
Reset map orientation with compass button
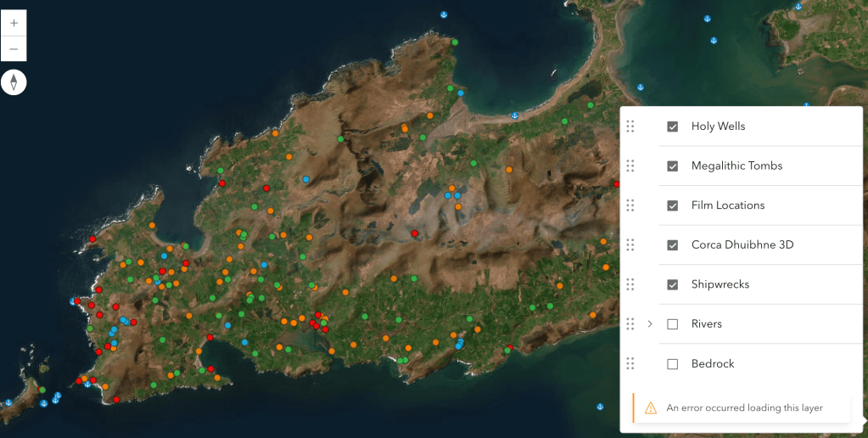(14, 81)
